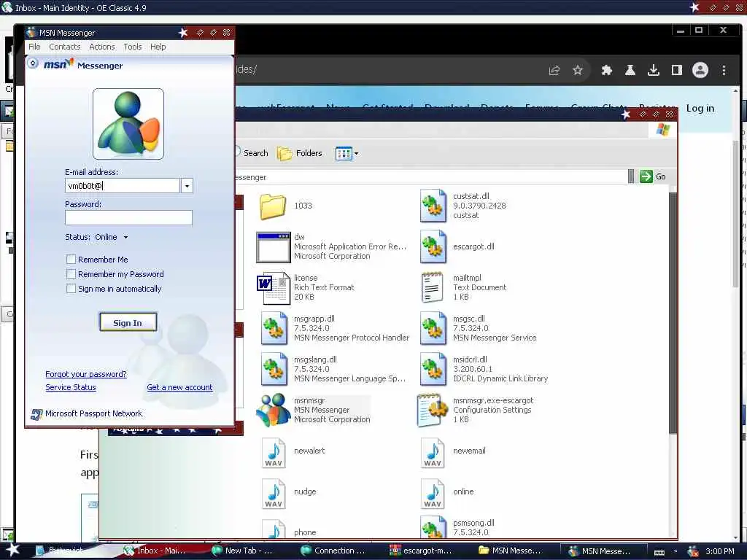Image resolution: width=747 pixels, height=560 pixels.
Task: Click the browser share page icon
Action: (554, 71)
